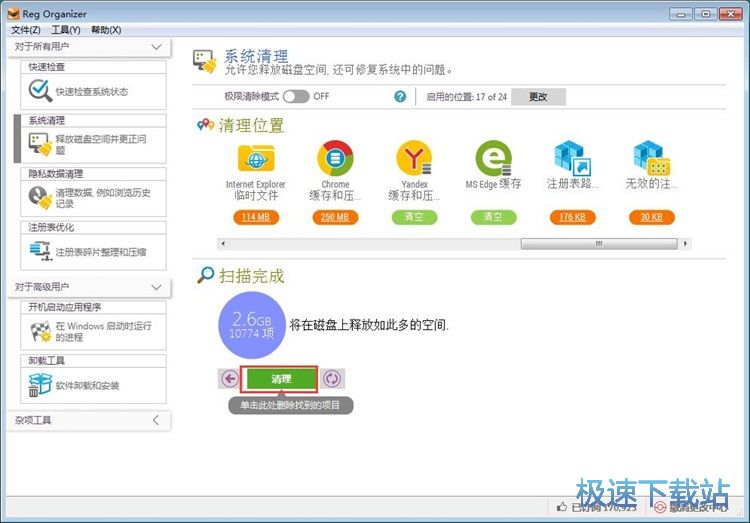Click the 250 MB size badge

335,217
